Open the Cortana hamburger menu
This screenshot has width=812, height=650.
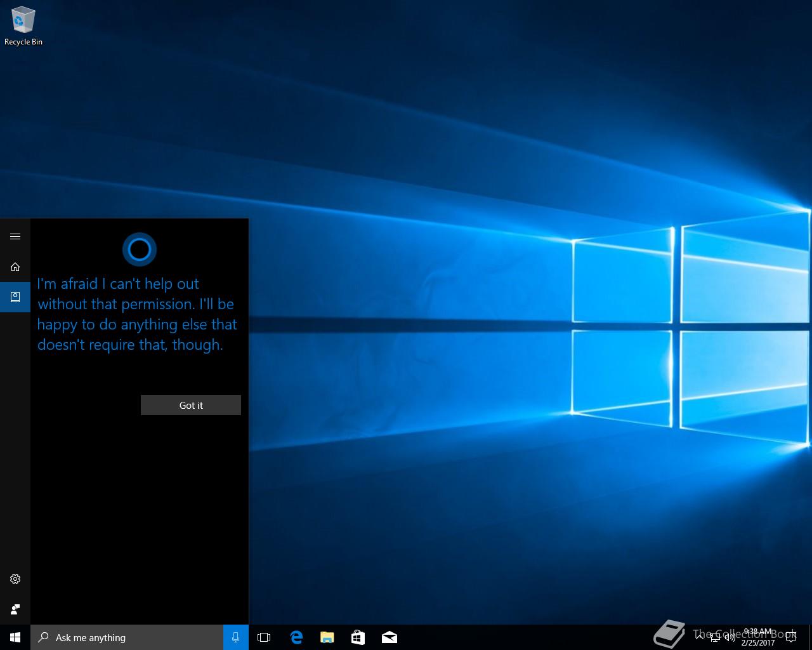15,236
